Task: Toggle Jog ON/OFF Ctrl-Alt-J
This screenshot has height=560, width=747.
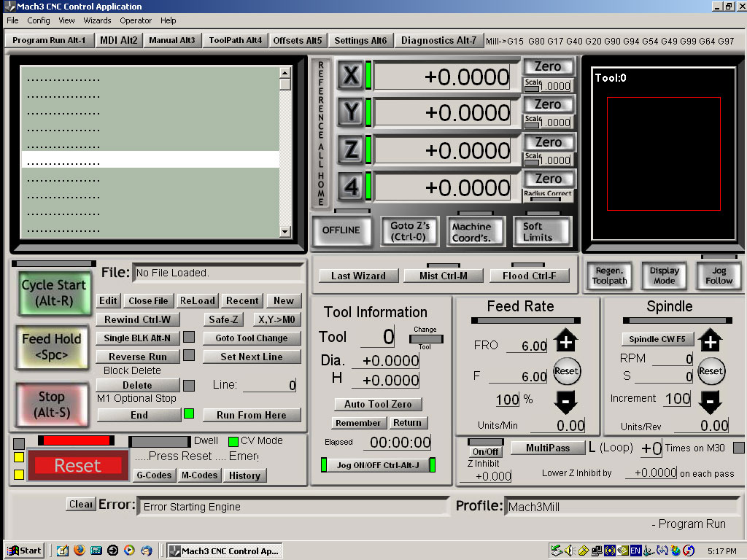Action: (x=379, y=464)
